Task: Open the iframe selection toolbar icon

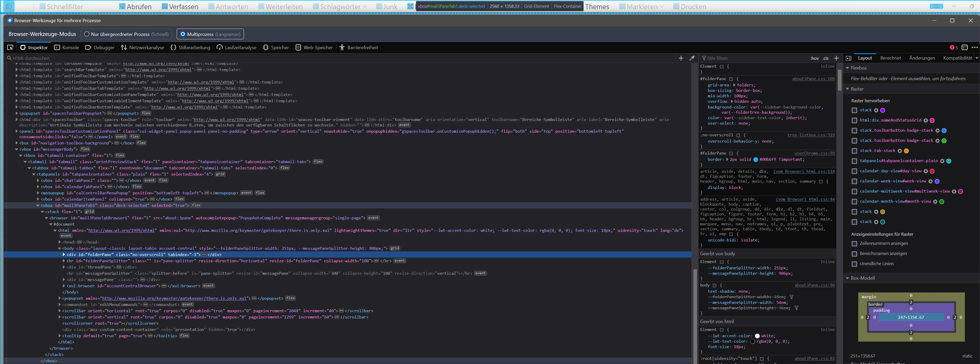Action: coord(964,48)
